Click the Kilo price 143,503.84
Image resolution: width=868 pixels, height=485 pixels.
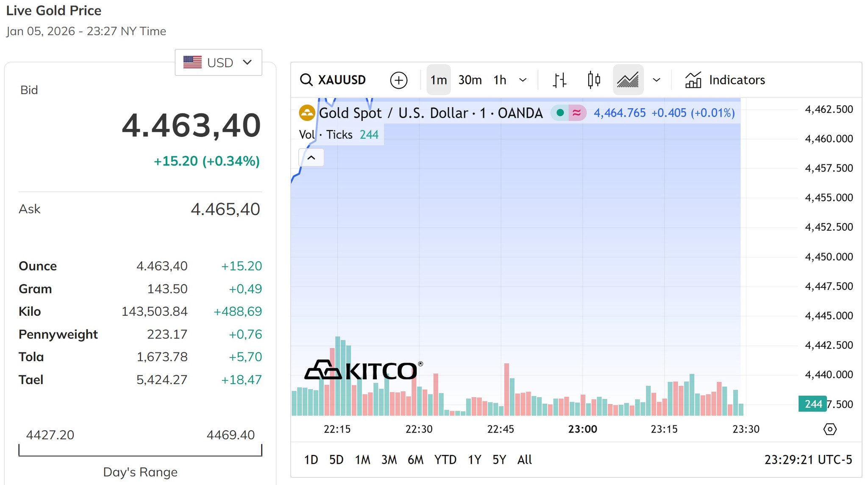[x=154, y=312]
